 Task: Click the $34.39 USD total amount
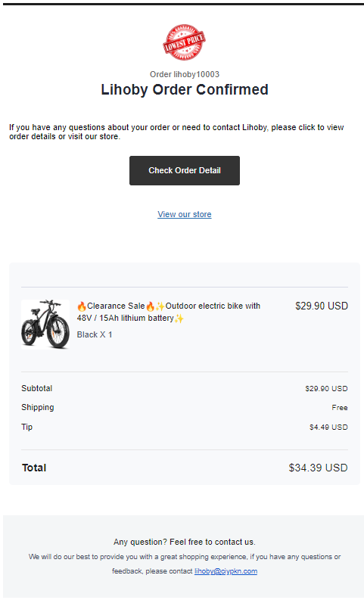[x=319, y=468]
